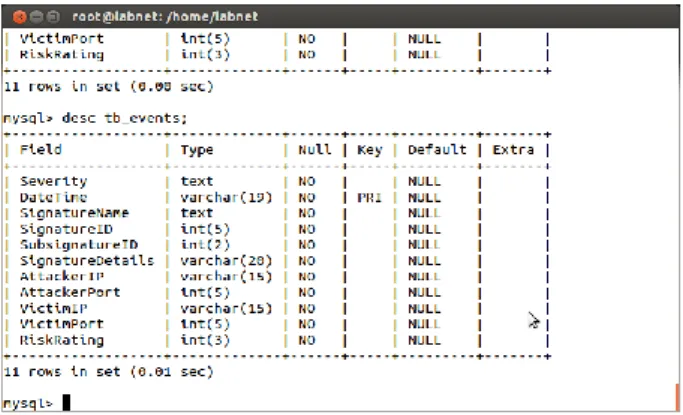The image size is (683, 415).
Task: Click '11 rows in set (0.01 sec)' text
Action: 108,372
